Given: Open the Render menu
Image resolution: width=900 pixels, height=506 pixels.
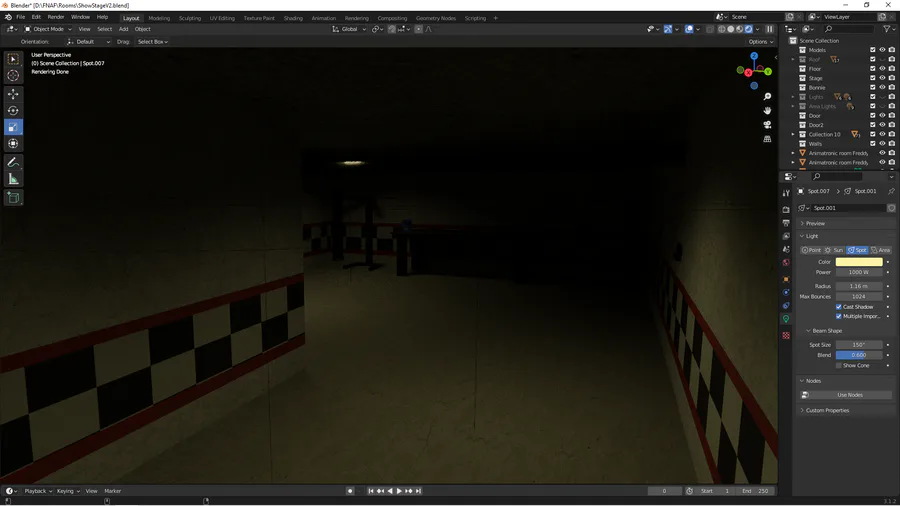Looking at the screenshot, I should click(x=56, y=17).
